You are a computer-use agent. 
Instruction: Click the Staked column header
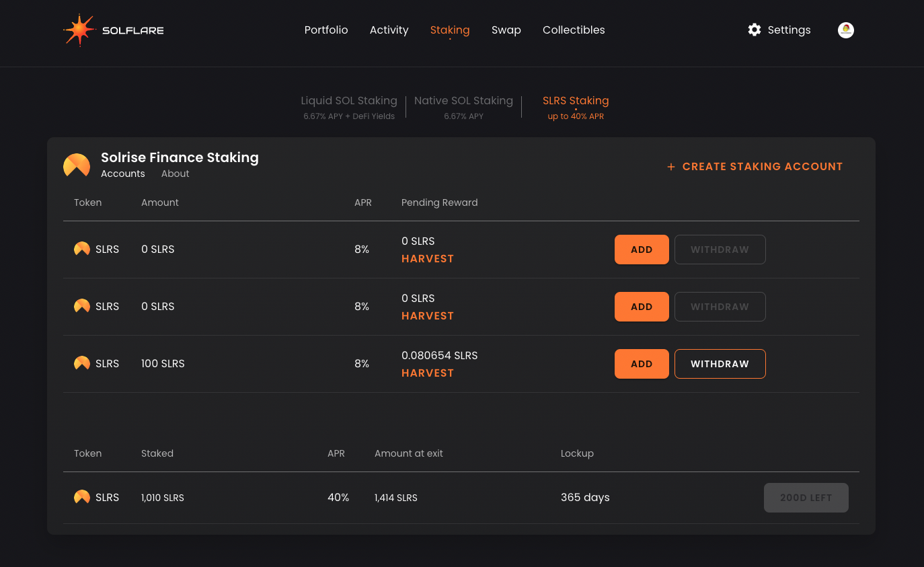click(157, 453)
